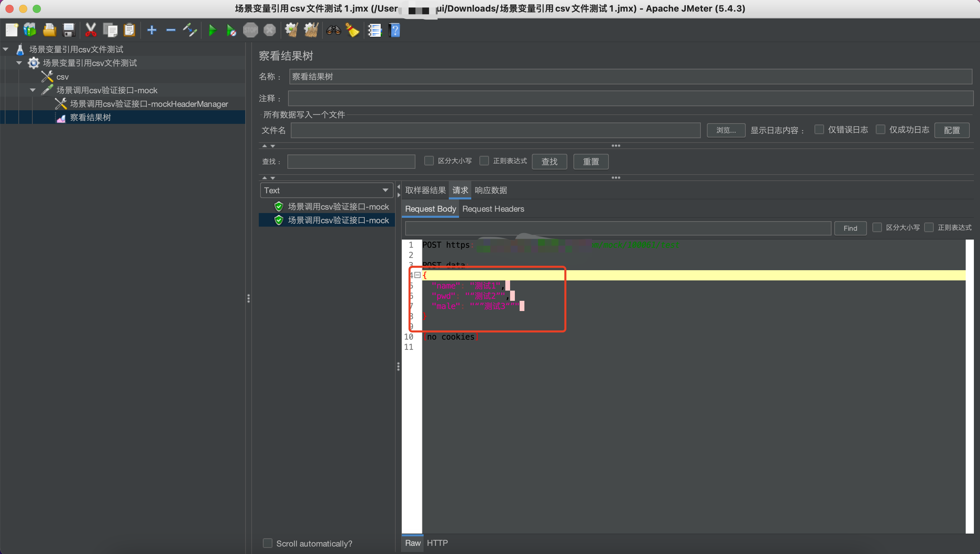This screenshot has width=980, height=554.
Task: Switch to HTTP view tab
Action: (437, 543)
